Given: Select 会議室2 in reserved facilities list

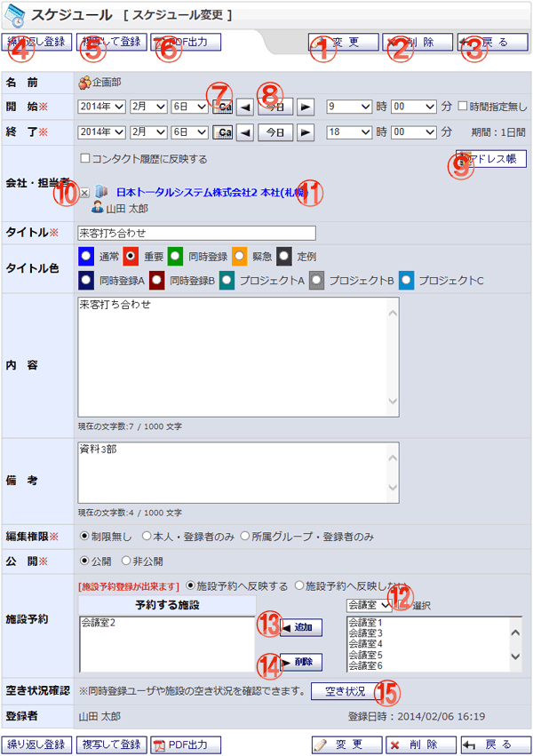Looking at the screenshot, I should 99,623.
